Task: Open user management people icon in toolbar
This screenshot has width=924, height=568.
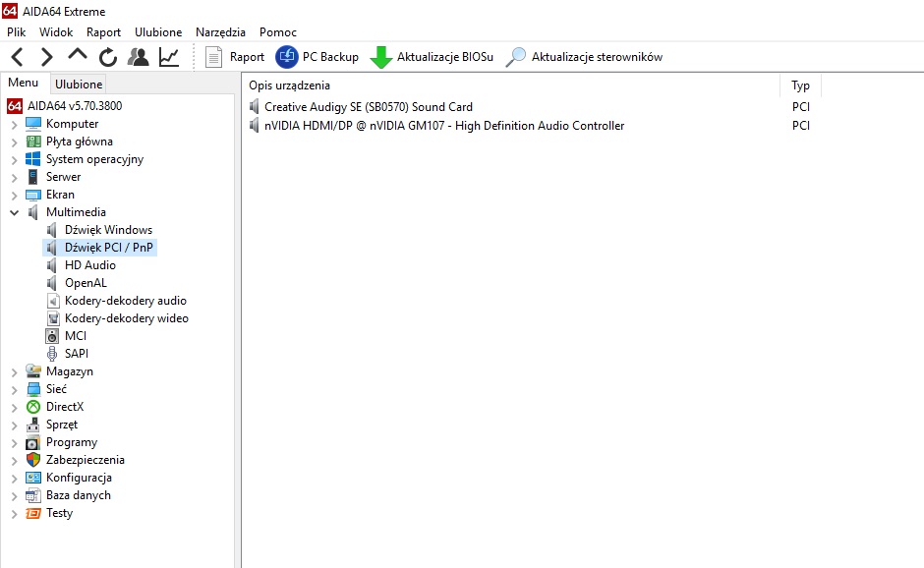Action: point(139,57)
